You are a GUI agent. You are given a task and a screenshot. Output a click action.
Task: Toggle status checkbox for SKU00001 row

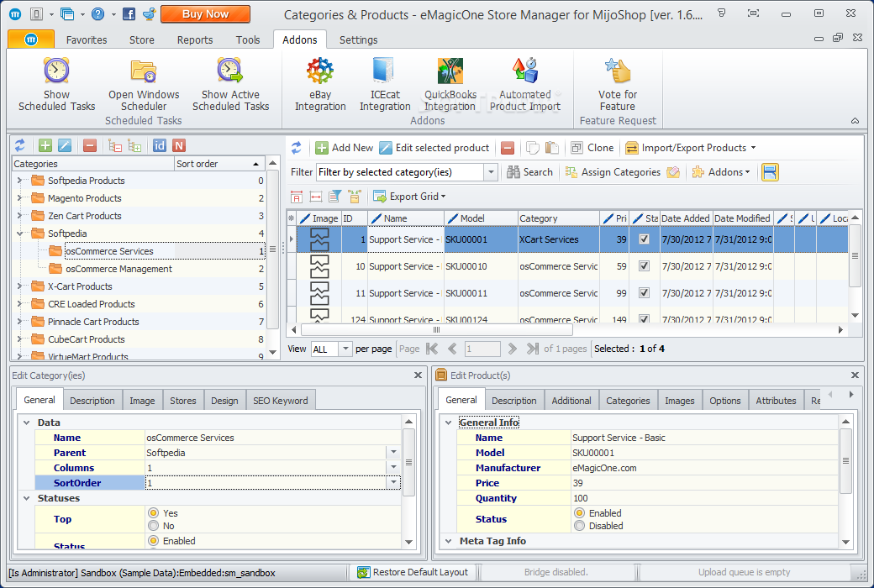point(645,239)
